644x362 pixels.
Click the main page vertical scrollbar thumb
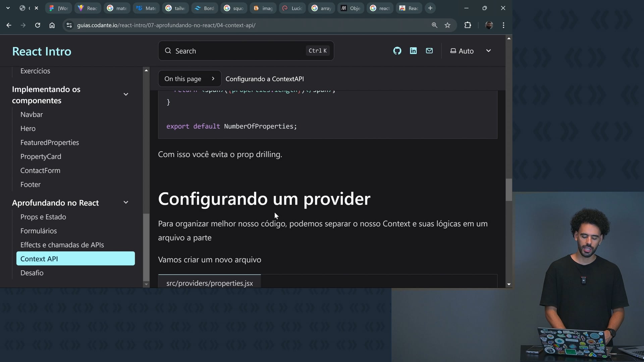[509, 190]
